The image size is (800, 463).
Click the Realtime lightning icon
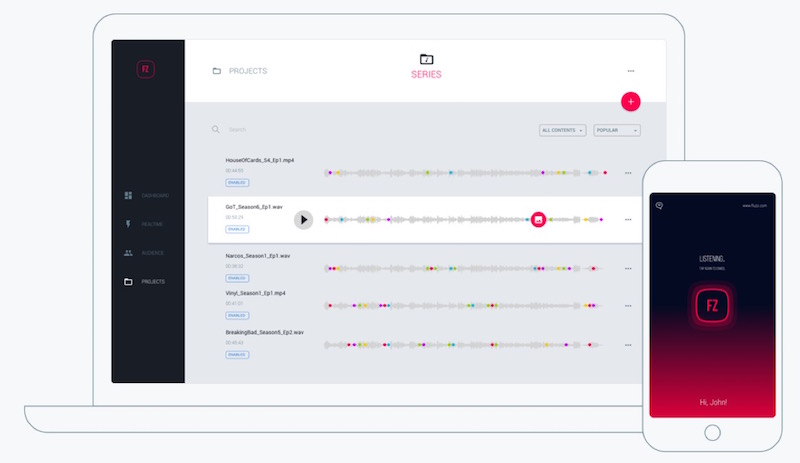click(128, 224)
